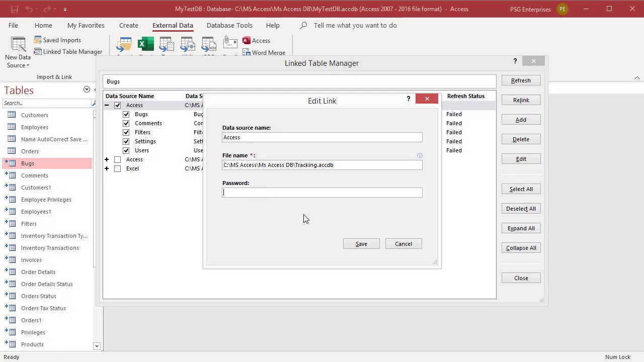644x362 pixels.
Task: Select the Employees table in navigation pane
Action: tap(35, 127)
